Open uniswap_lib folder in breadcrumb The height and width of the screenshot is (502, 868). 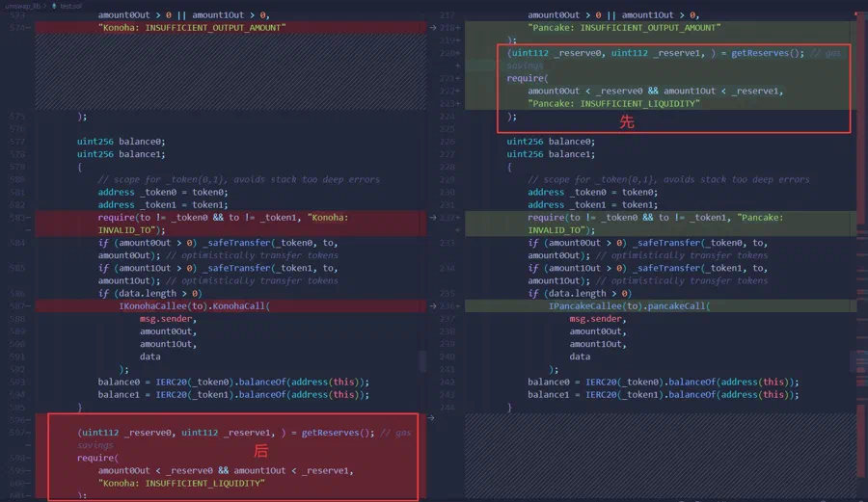pos(23,6)
